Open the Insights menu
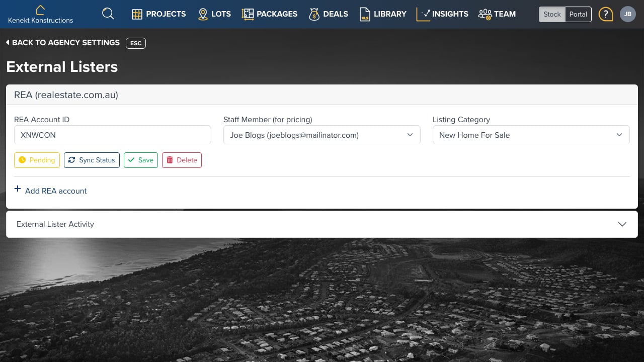This screenshot has height=362, width=644. tap(443, 14)
